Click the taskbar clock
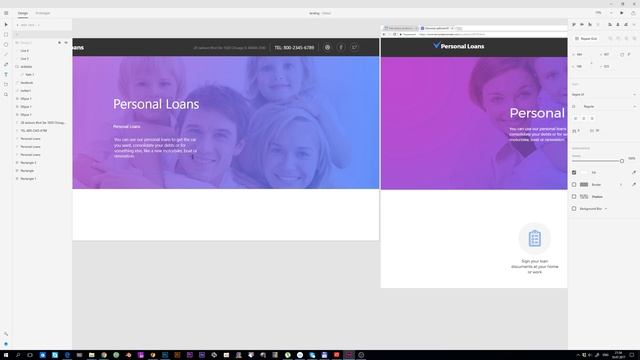 (x=618, y=355)
